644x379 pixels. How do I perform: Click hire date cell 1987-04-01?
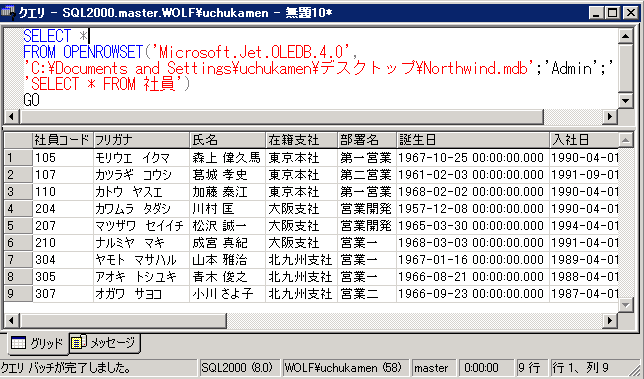[x=584, y=294]
